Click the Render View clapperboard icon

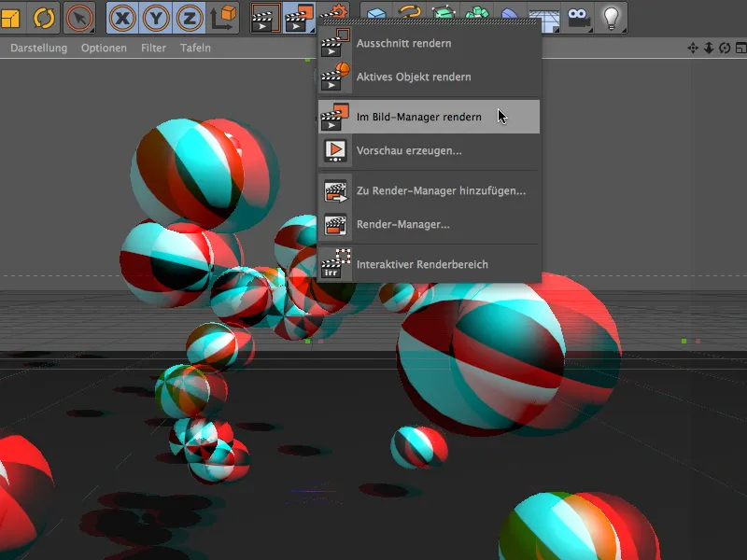(x=265, y=18)
